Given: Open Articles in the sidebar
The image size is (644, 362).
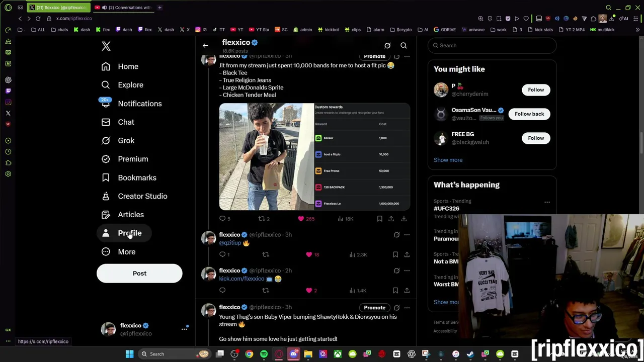Looking at the screenshot, I should click(123, 215).
